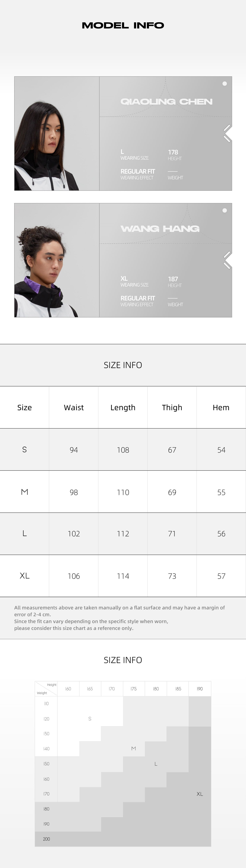Click the L waist value 102

coord(74,534)
